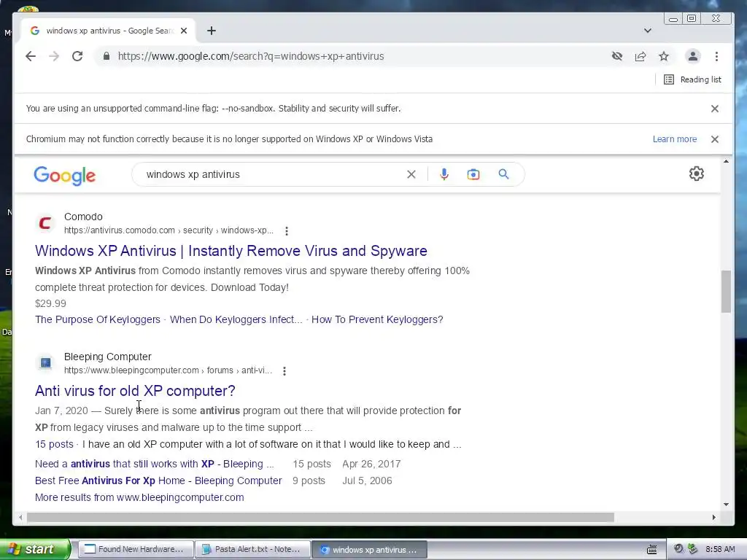
Task: Open a new tab with plus button
Action: pyautogui.click(x=212, y=31)
